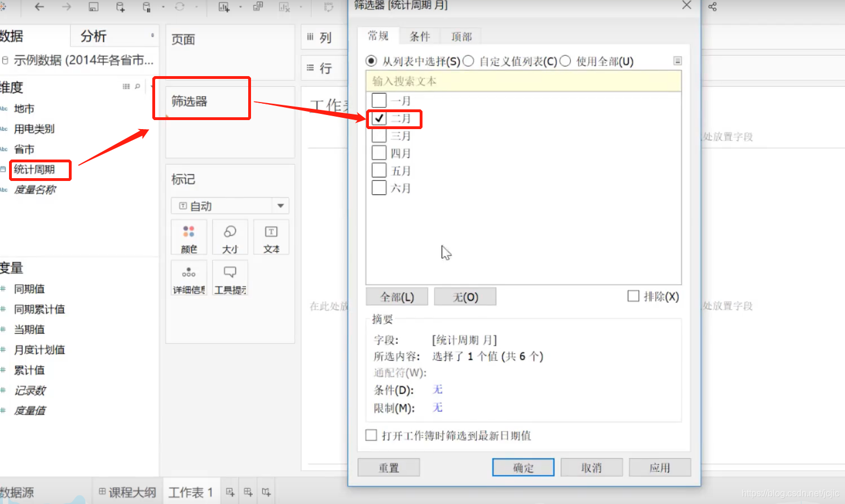Screen dimensions: 845x504
Task: Open the 分析 pane options arrows
Action: 152,36
